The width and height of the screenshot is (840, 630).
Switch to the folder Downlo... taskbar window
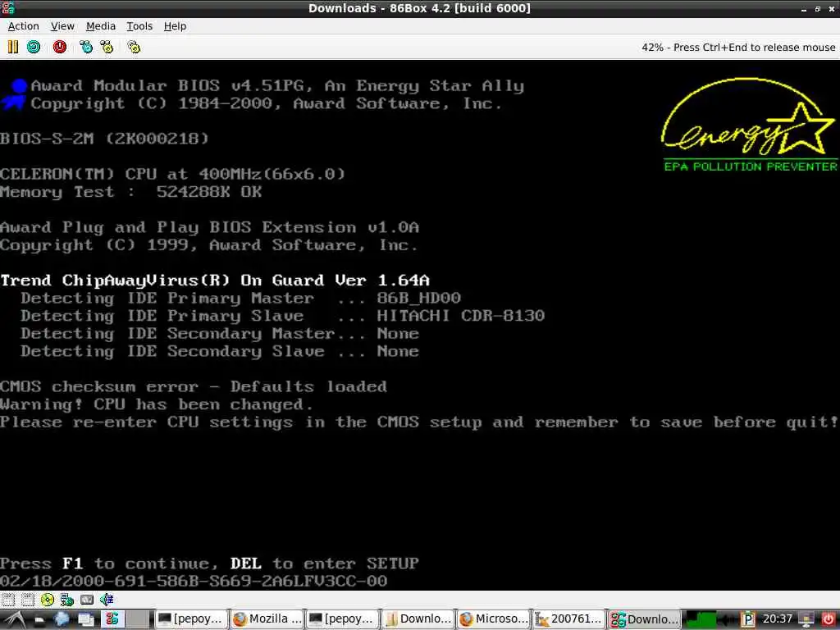point(418,619)
